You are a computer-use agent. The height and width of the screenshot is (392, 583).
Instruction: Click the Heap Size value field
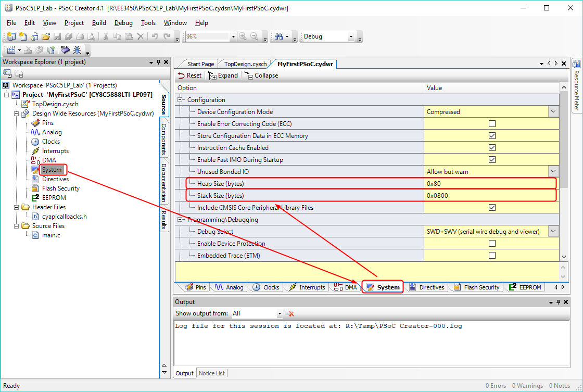pos(489,184)
